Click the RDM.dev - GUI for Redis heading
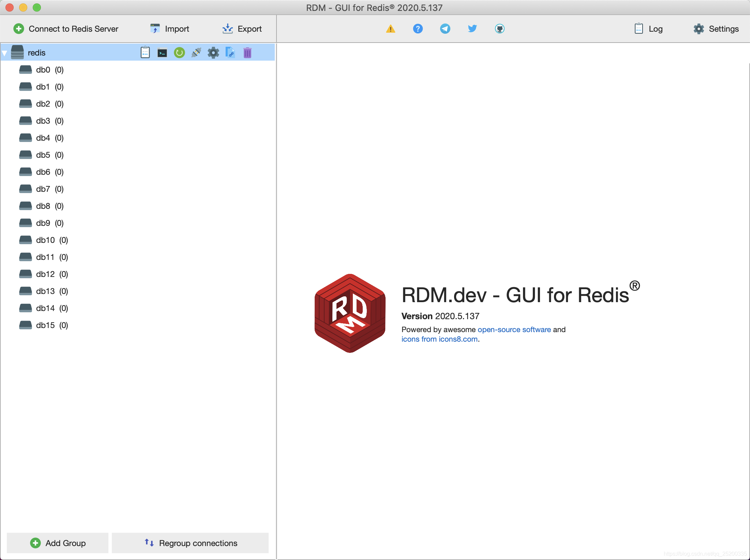 point(521,294)
